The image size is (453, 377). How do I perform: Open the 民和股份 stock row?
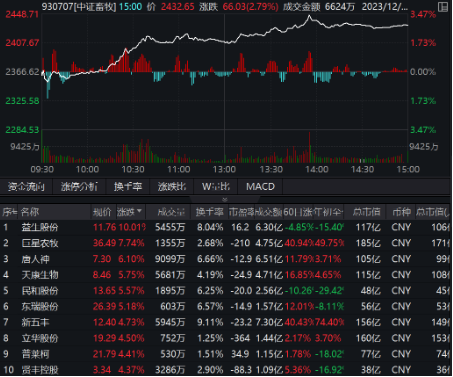(226, 291)
